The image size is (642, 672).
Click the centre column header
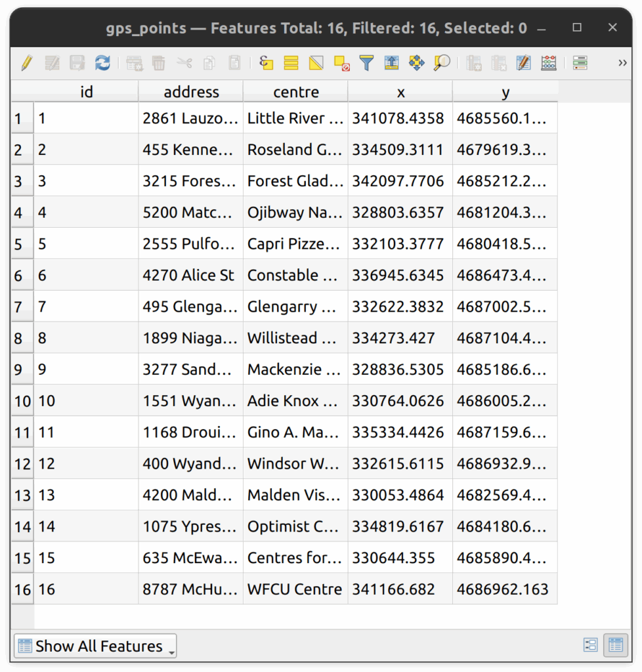295,92
